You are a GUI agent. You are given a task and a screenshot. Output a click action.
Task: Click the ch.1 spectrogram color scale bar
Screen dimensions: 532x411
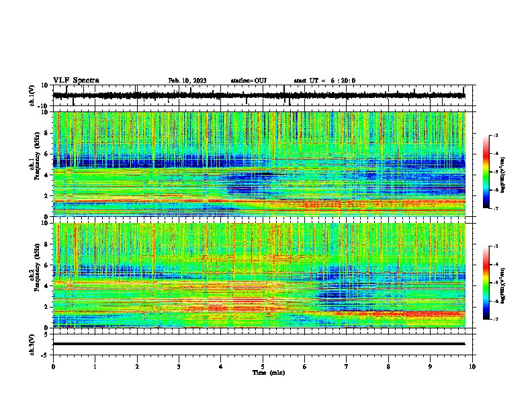point(486,172)
